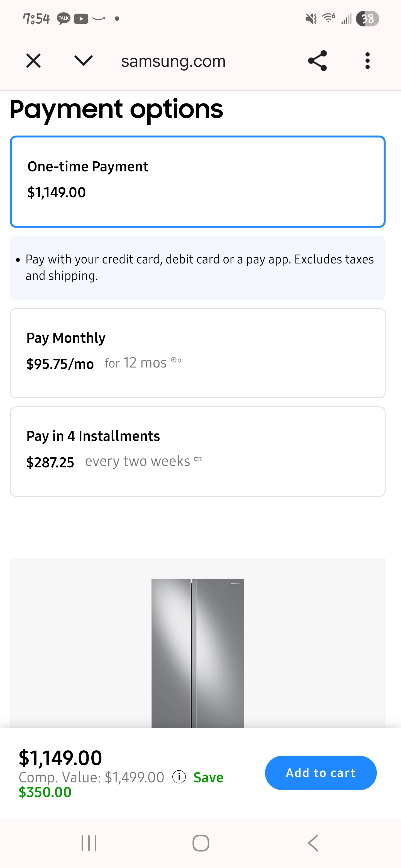Tap Android recent apps button
The width and height of the screenshot is (401, 868).
[89, 843]
